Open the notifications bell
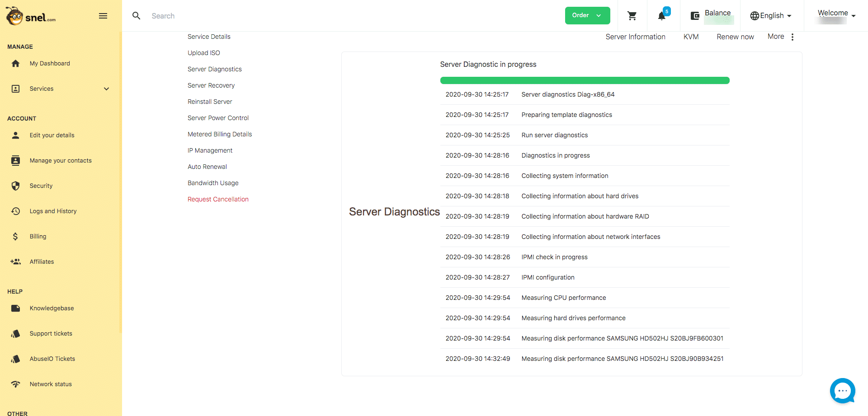Screen dimensions: 868x416 click(x=662, y=16)
